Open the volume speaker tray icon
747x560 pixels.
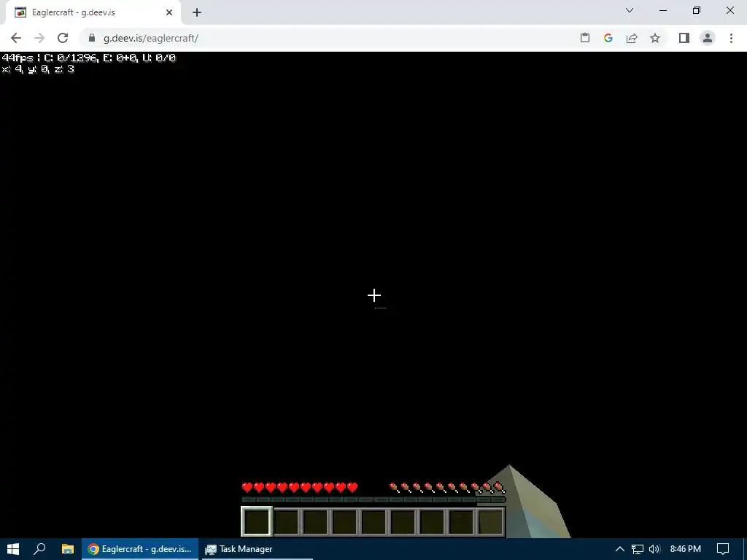point(654,549)
